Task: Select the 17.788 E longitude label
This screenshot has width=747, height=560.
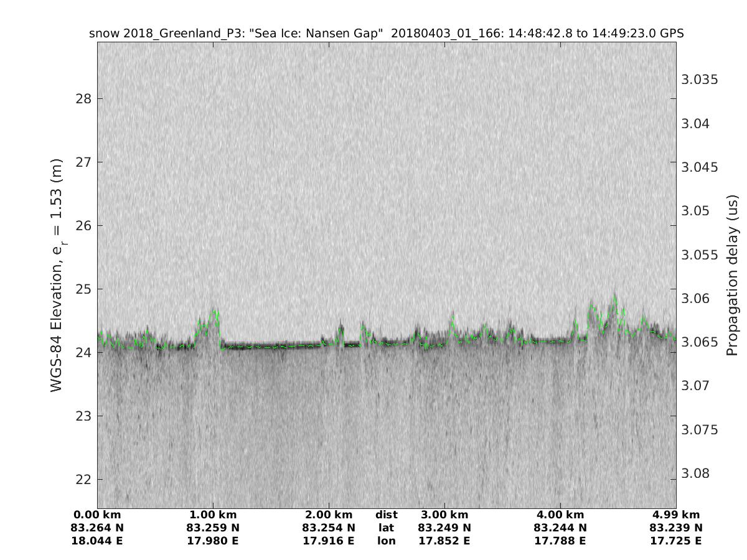Action: pos(560,541)
